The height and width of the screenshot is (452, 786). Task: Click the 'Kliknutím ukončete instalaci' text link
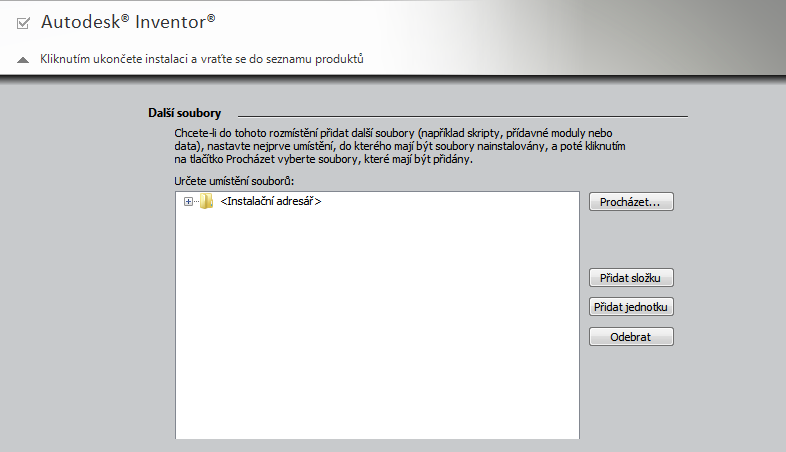[x=201, y=59]
